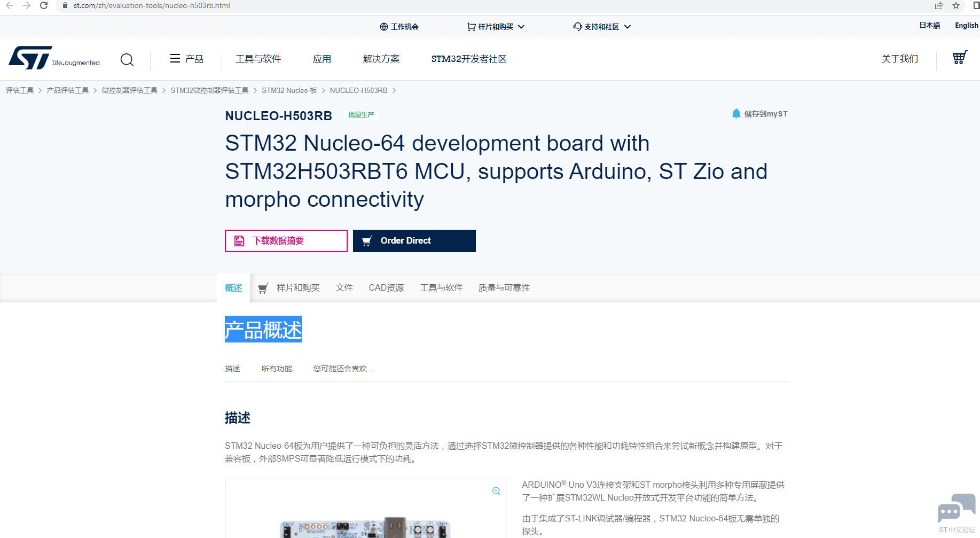
Task: Click the headset icon beside 支持和社区
Action: pos(577,27)
